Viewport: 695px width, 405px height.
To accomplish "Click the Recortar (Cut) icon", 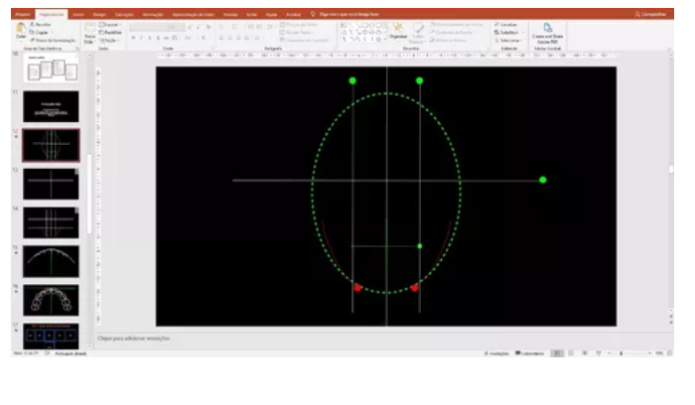I will pos(44,23).
